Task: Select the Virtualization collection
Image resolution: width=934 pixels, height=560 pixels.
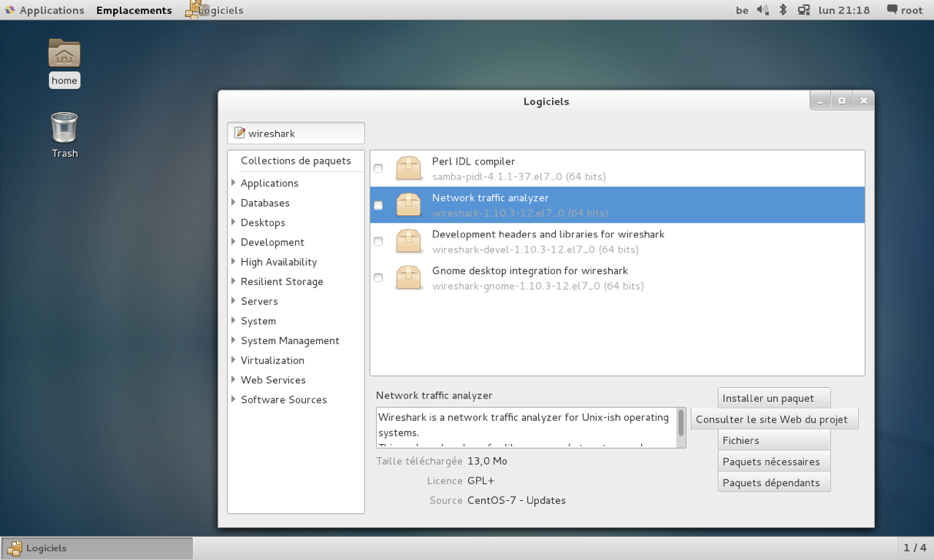Action: point(272,360)
